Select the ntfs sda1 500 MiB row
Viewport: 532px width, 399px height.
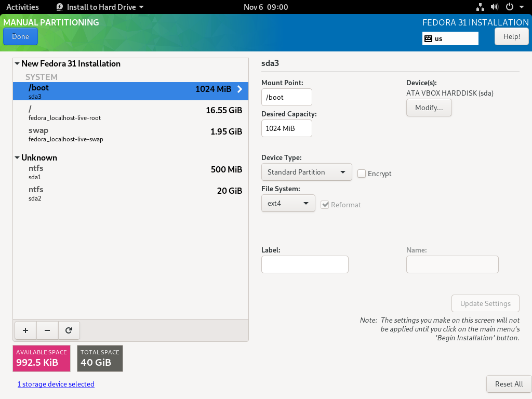[x=130, y=172]
